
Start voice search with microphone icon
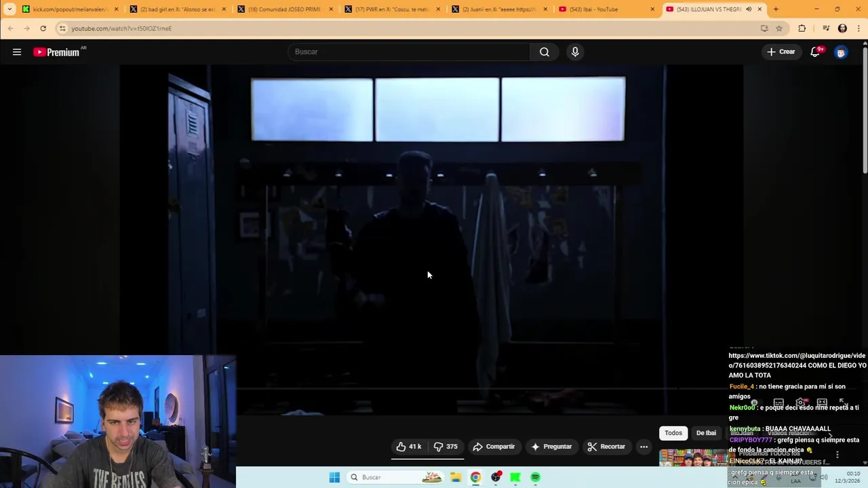point(575,52)
